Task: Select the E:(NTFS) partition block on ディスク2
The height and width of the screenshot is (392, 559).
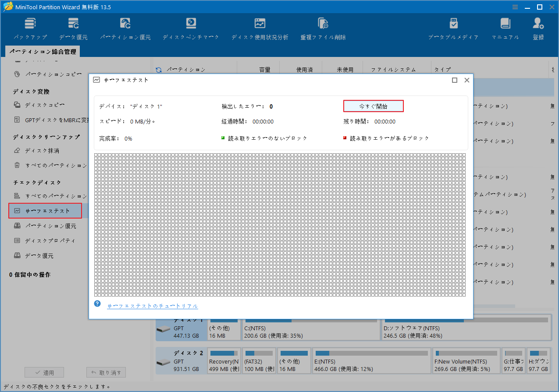Action: click(x=371, y=361)
